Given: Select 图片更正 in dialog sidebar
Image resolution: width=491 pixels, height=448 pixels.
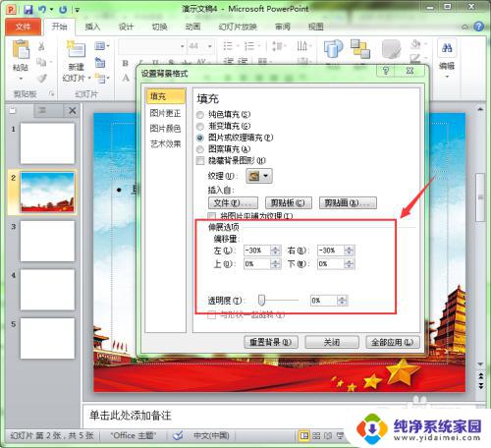Looking at the screenshot, I should click(x=165, y=113).
